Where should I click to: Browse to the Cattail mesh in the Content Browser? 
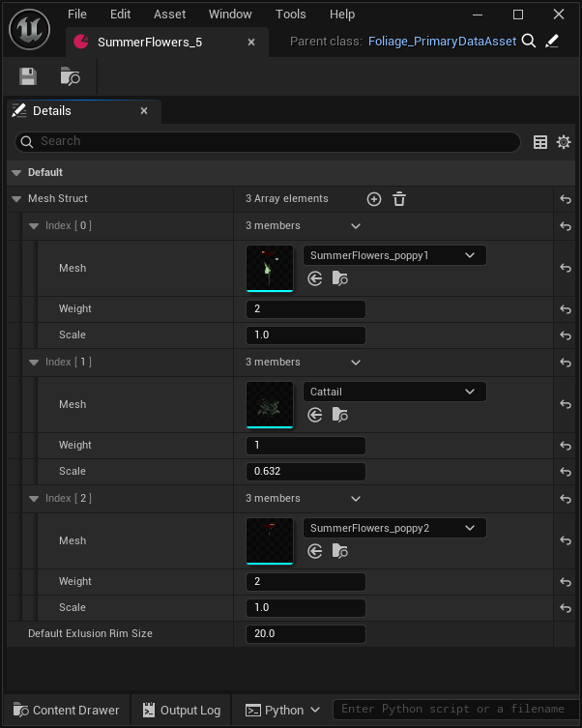click(339, 415)
